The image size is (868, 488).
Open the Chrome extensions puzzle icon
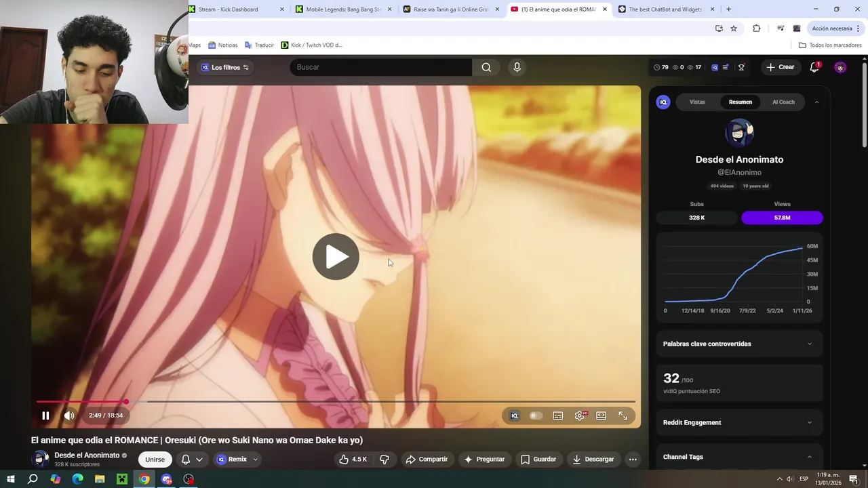[x=756, y=28]
